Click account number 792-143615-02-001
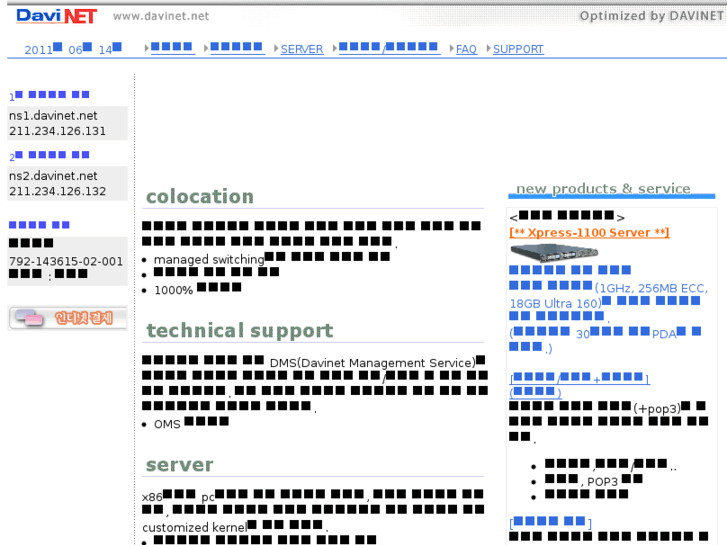The width and height of the screenshot is (727, 545). click(66, 261)
